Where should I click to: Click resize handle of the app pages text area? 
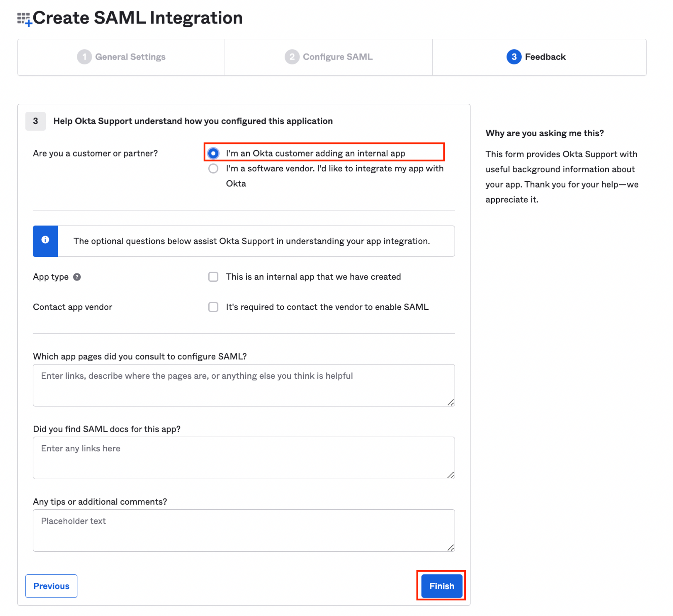[x=451, y=403]
